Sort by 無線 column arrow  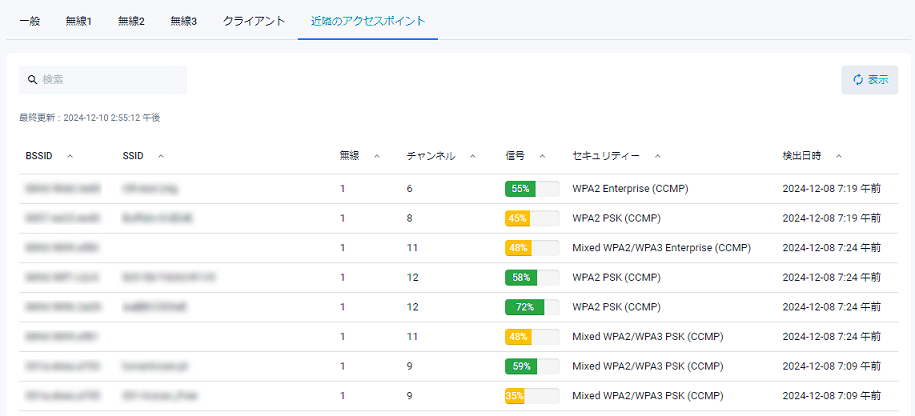(377, 156)
